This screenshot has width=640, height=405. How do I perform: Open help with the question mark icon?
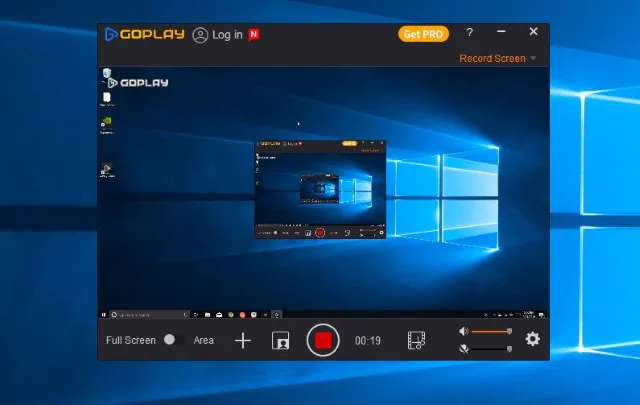(469, 32)
